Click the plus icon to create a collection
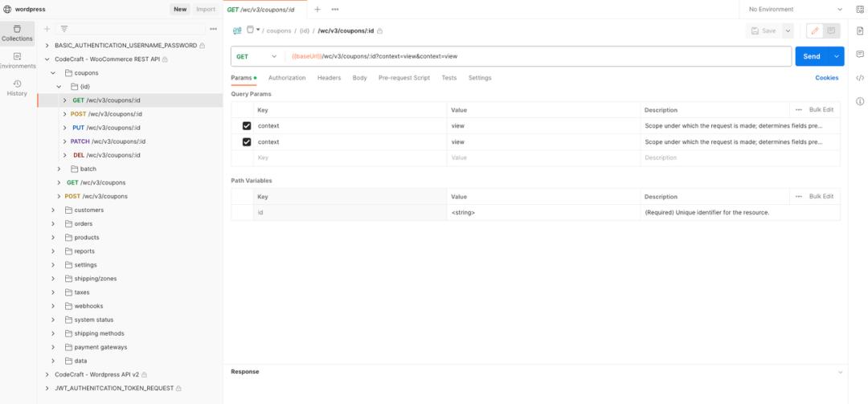Viewport: 868px width, 404px height. click(47, 29)
